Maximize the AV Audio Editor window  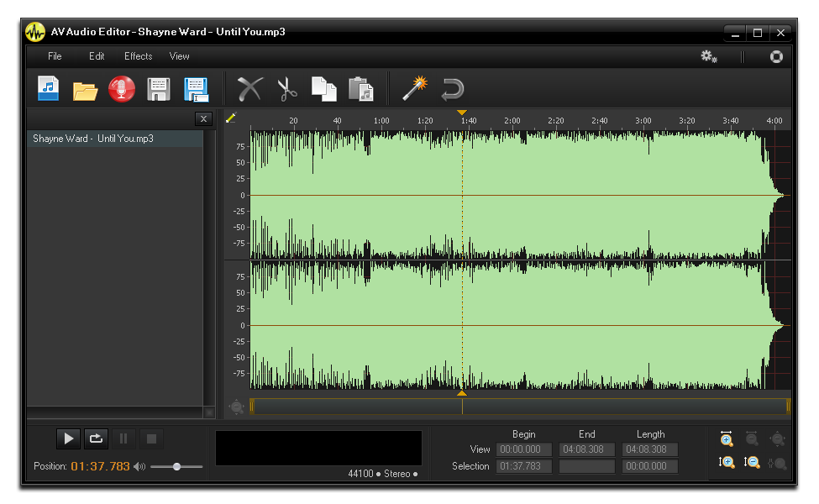(x=758, y=33)
